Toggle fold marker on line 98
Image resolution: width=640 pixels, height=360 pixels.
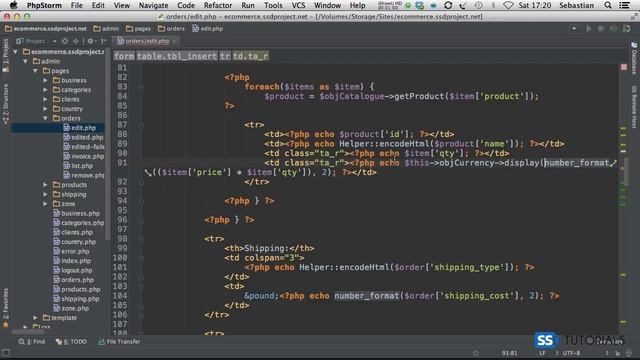(141, 239)
